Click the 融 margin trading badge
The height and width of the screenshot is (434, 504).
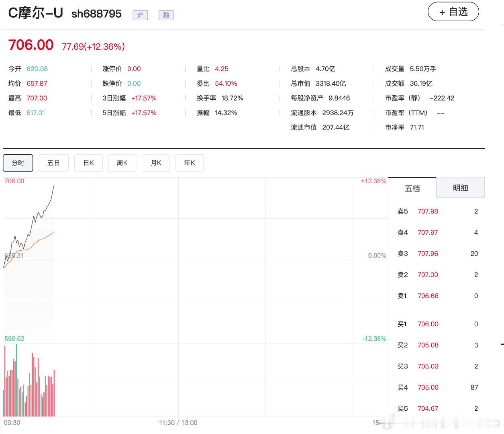tap(166, 15)
